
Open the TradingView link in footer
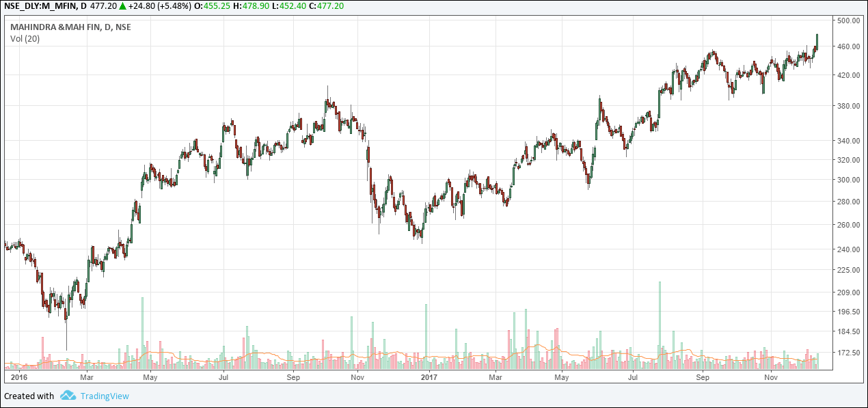click(x=104, y=396)
